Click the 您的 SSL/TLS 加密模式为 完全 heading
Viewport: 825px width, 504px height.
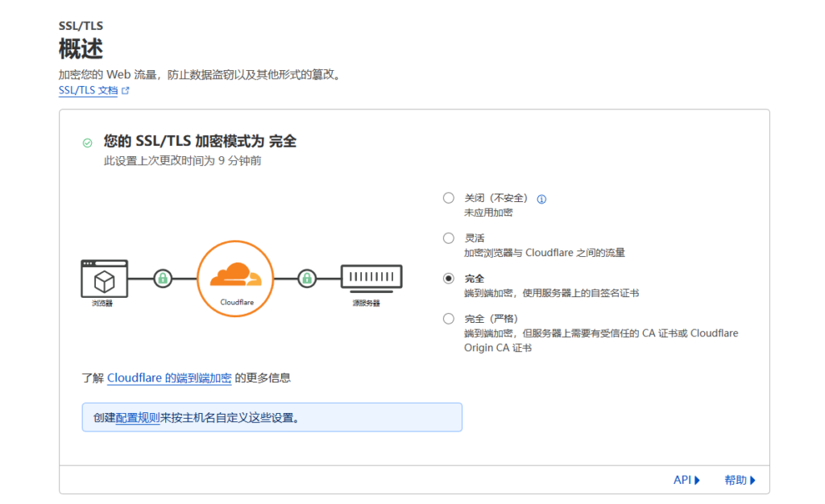click(x=200, y=142)
